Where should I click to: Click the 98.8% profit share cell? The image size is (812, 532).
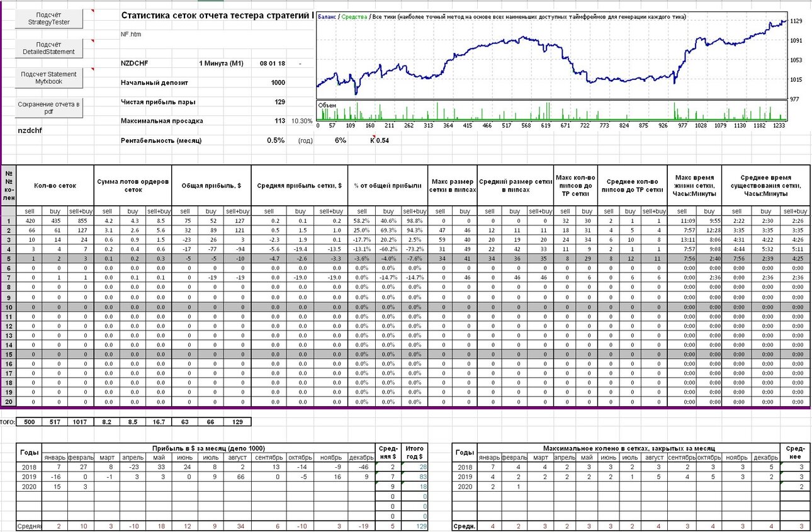414,221
